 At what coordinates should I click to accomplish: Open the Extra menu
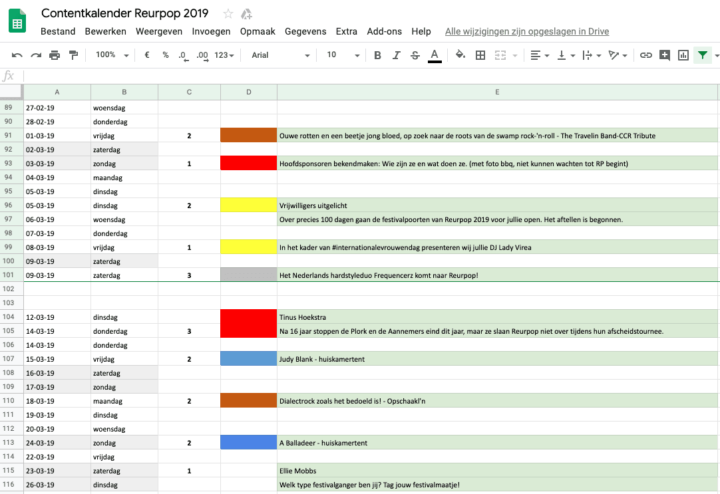tap(346, 31)
